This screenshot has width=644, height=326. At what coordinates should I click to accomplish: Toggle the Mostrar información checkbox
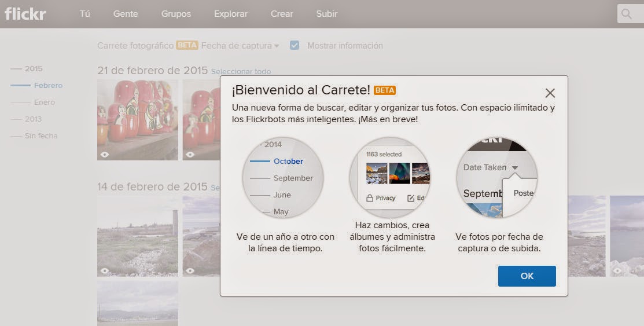click(x=295, y=45)
